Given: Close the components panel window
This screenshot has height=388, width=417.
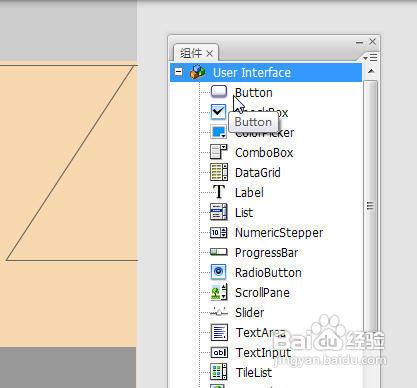Looking at the screenshot, I should pos(373,41).
